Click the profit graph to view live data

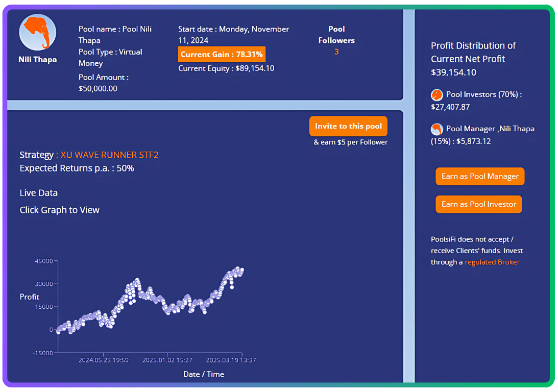click(150, 306)
